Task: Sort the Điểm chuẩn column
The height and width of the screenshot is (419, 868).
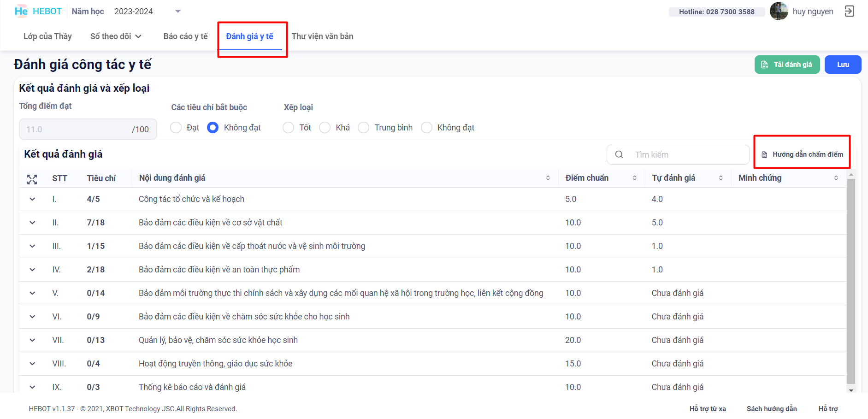Action: (x=634, y=178)
